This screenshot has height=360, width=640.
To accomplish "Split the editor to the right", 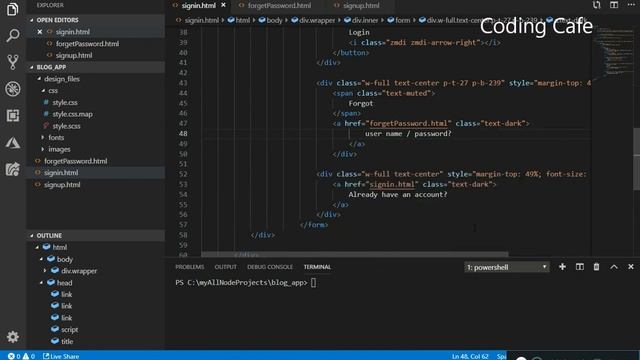I will [x=614, y=5].
